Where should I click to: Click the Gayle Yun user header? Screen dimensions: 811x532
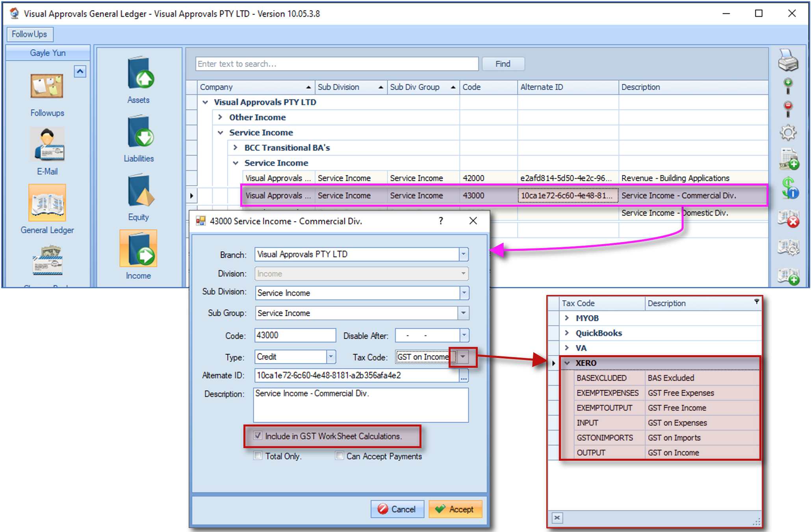click(x=48, y=53)
